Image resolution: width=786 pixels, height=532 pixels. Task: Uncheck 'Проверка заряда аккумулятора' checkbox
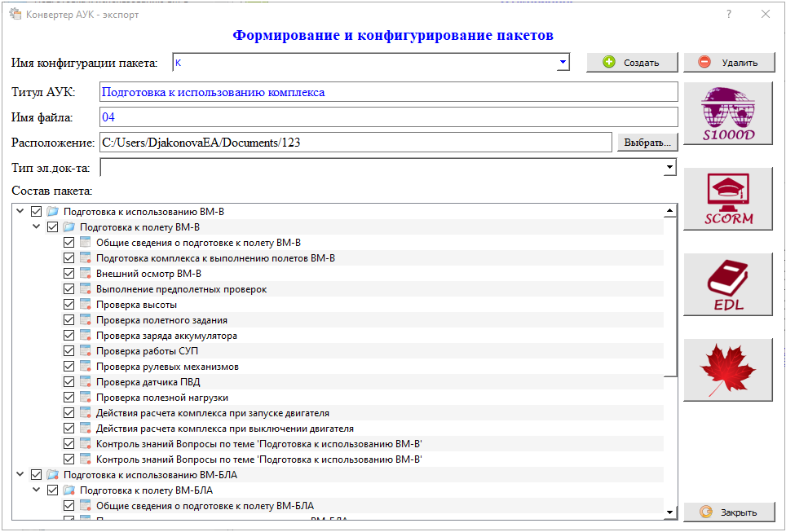coord(69,336)
